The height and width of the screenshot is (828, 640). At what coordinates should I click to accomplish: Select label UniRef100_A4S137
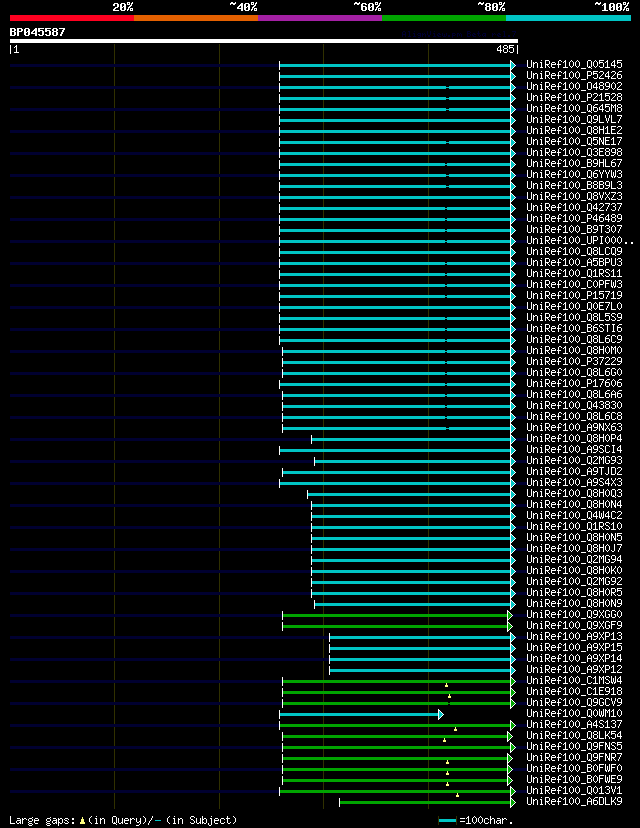[x=574, y=724]
